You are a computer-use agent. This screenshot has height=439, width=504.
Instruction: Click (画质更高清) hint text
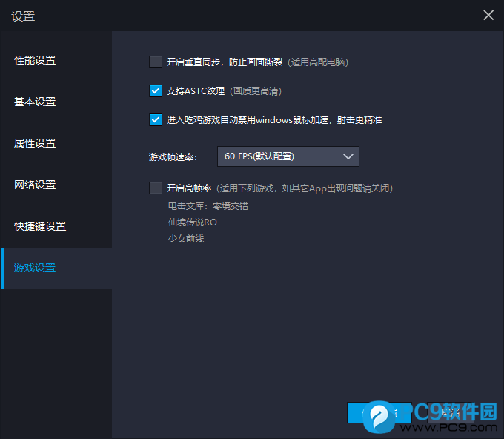click(x=256, y=91)
